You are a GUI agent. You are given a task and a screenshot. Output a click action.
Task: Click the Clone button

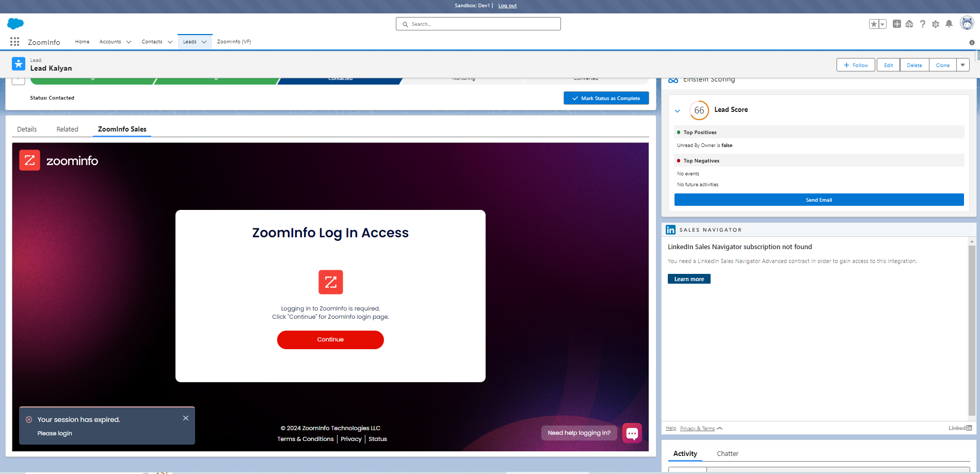click(x=943, y=65)
